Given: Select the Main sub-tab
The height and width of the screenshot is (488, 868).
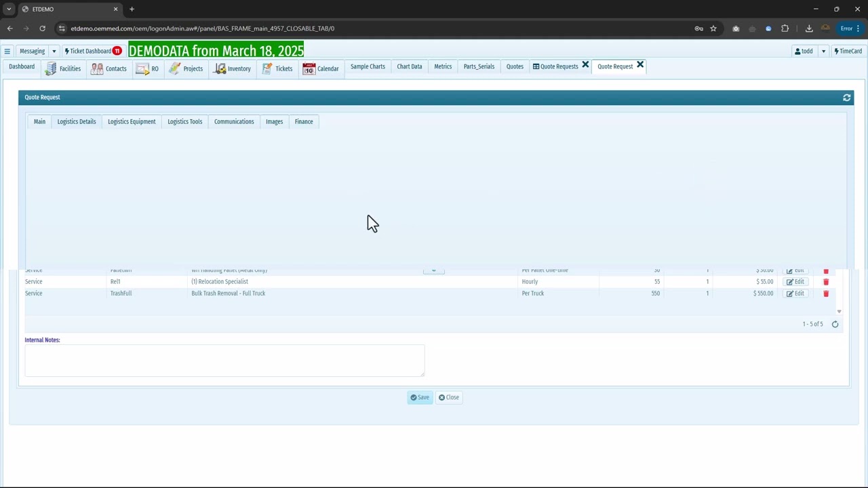Looking at the screenshot, I should click(39, 121).
